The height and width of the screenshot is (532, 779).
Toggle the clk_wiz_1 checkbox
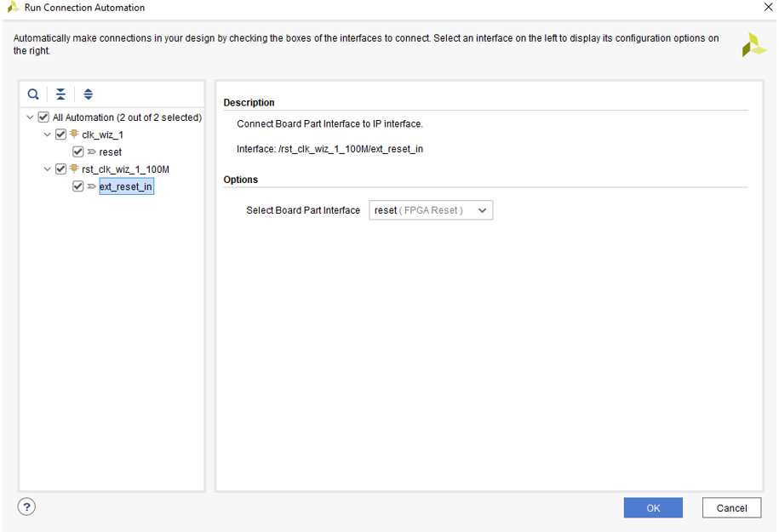[x=60, y=134]
